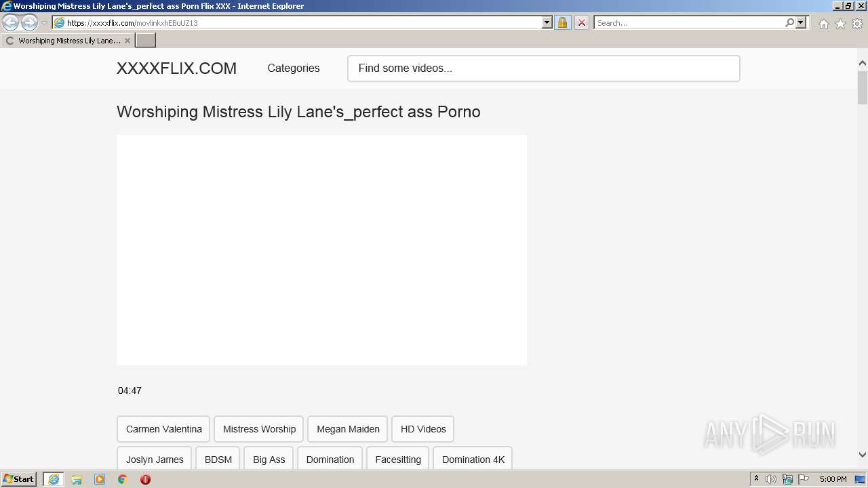This screenshot has width=868, height=488.
Task: Open the volume speaker tray icon
Action: 771,479
